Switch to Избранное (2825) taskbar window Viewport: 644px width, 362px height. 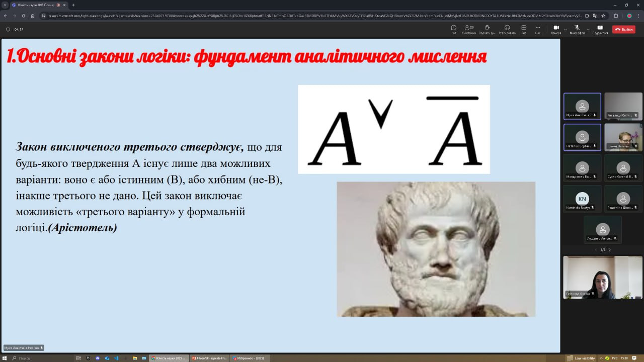tap(251, 358)
